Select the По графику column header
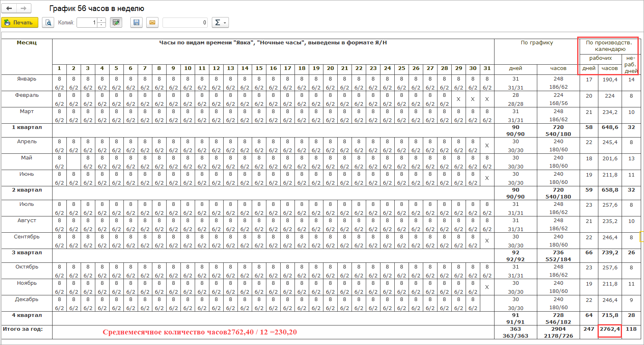The image size is (644, 345). (536, 43)
